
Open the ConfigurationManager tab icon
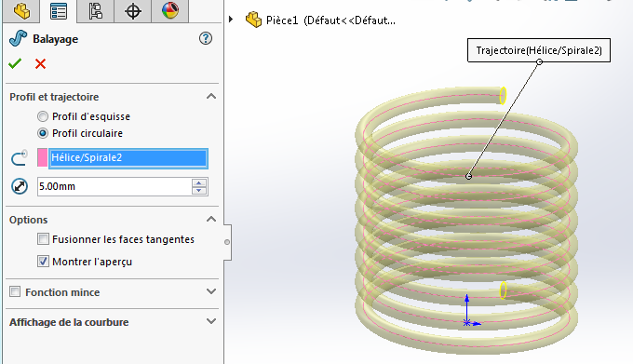click(95, 11)
